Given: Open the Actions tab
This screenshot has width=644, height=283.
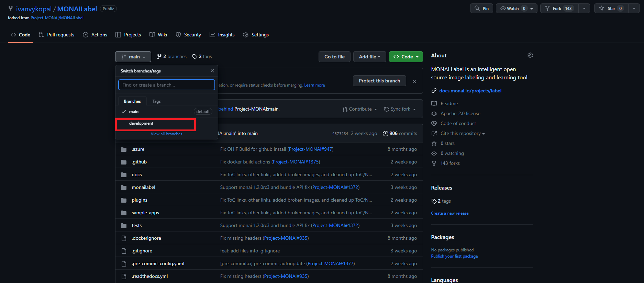Looking at the screenshot, I should [x=95, y=35].
